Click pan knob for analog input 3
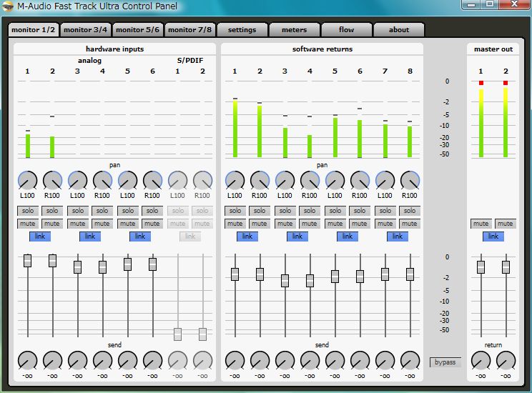The width and height of the screenshot is (532, 393). tap(78, 180)
